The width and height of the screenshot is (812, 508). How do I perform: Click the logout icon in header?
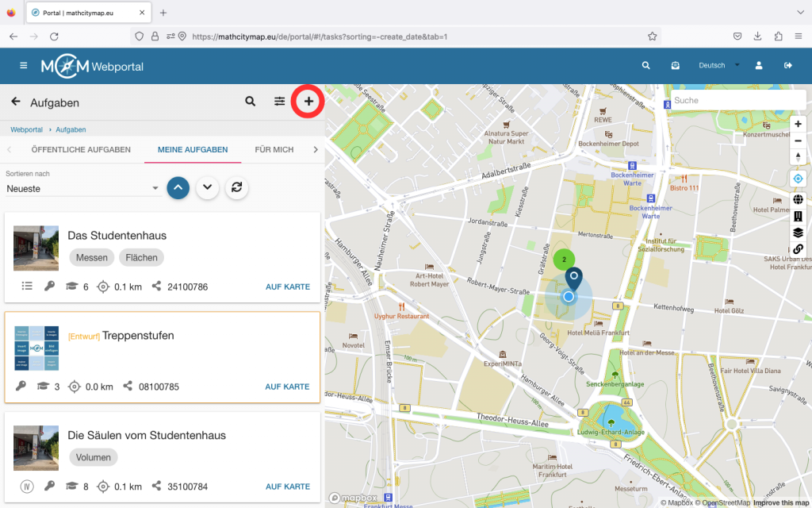click(x=787, y=66)
